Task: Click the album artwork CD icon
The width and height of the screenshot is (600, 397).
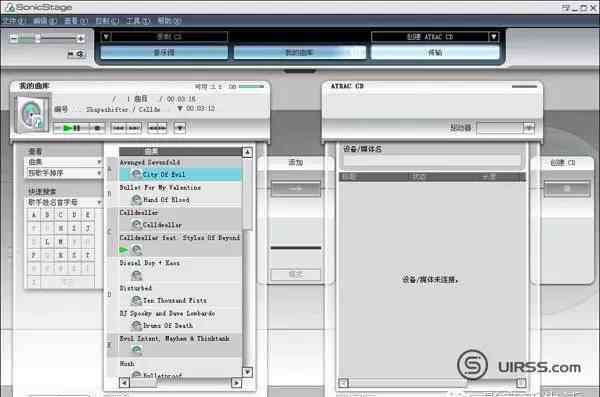Action: pos(31,115)
